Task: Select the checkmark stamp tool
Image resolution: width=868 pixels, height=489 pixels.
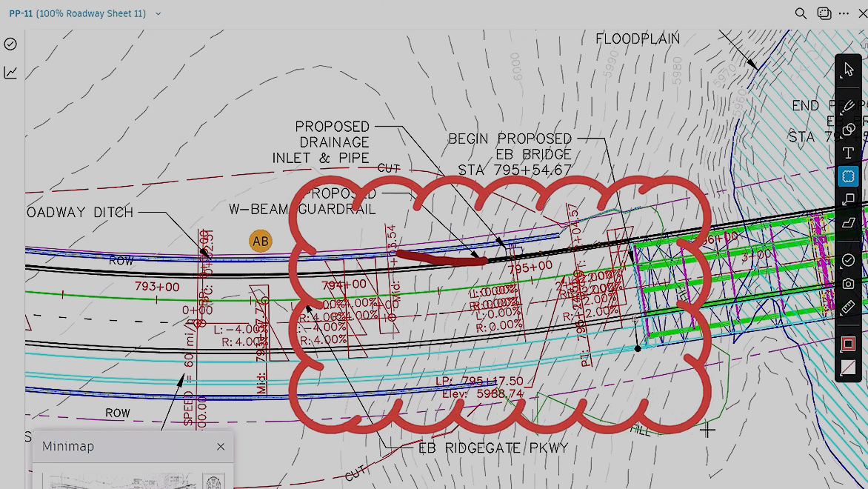Action: pyautogui.click(x=849, y=259)
